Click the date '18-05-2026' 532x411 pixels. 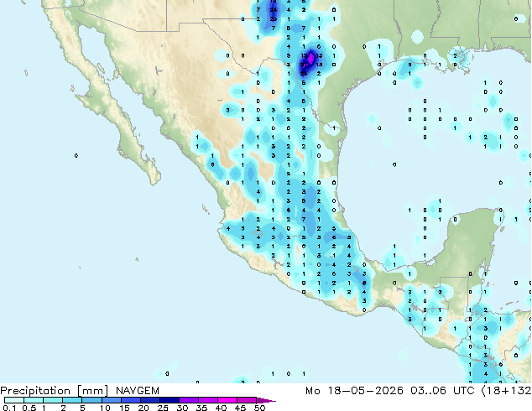tap(365, 391)
